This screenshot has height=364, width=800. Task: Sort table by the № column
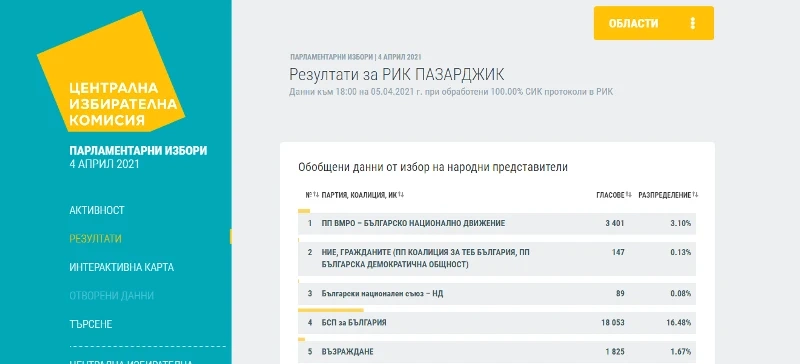312,195
